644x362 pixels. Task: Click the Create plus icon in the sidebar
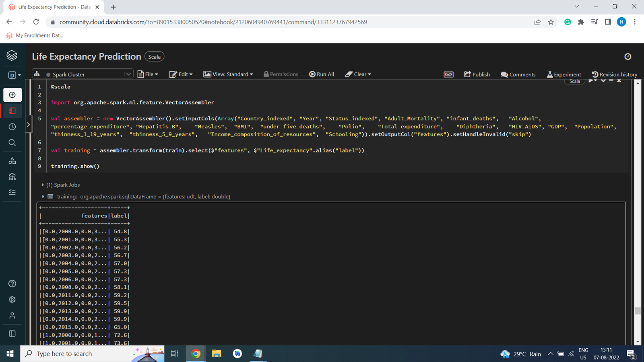[12, 95]
